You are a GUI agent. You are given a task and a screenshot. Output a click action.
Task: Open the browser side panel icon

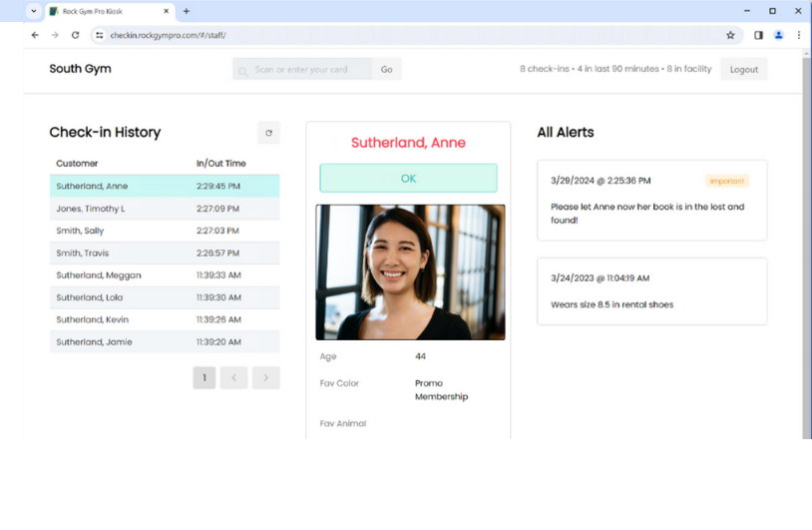pyautogui.click(x=758, y=35)
